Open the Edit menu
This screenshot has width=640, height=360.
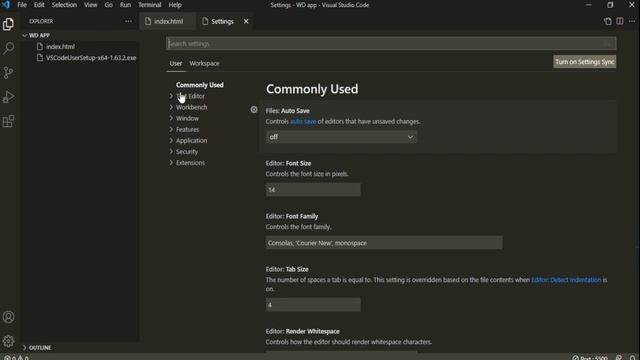[x=39, y=5]
